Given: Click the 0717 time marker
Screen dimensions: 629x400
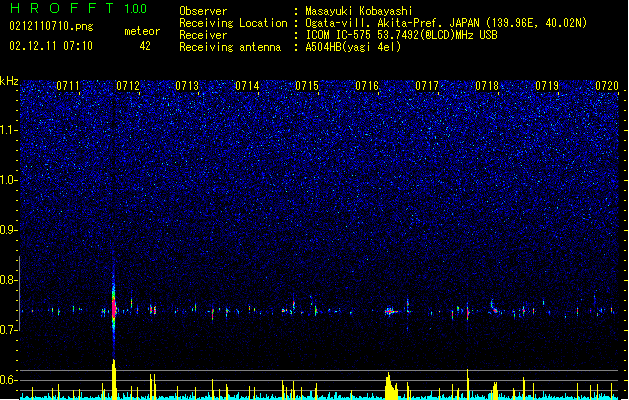Looking at the screenshot, I should (x=427, y=86).
